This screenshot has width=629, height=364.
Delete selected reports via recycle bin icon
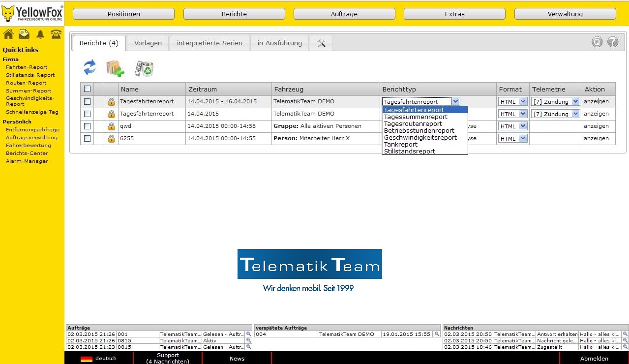point(144,68)
